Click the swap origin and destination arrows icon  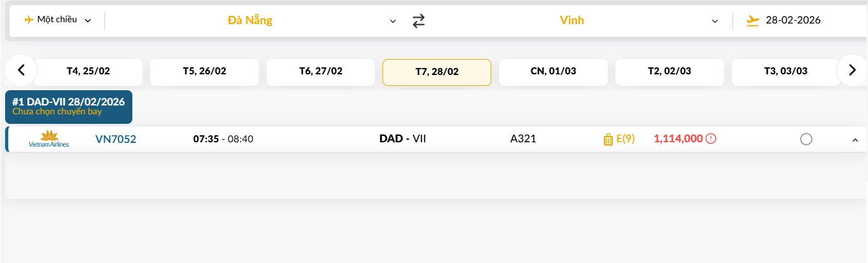(418, 20)
